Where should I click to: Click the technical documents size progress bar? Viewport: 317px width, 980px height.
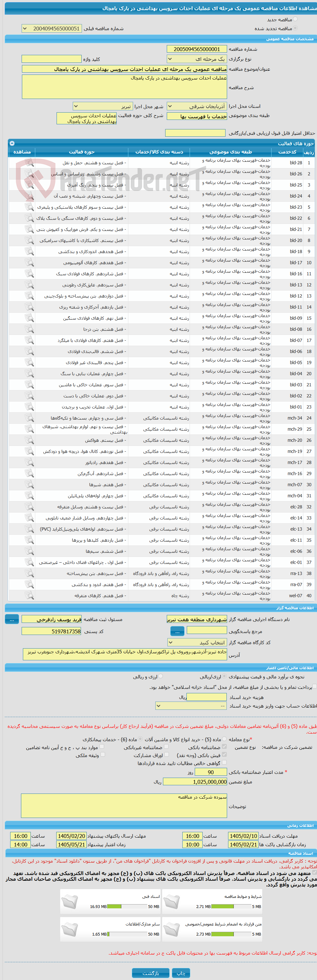(x=127, y=906)
